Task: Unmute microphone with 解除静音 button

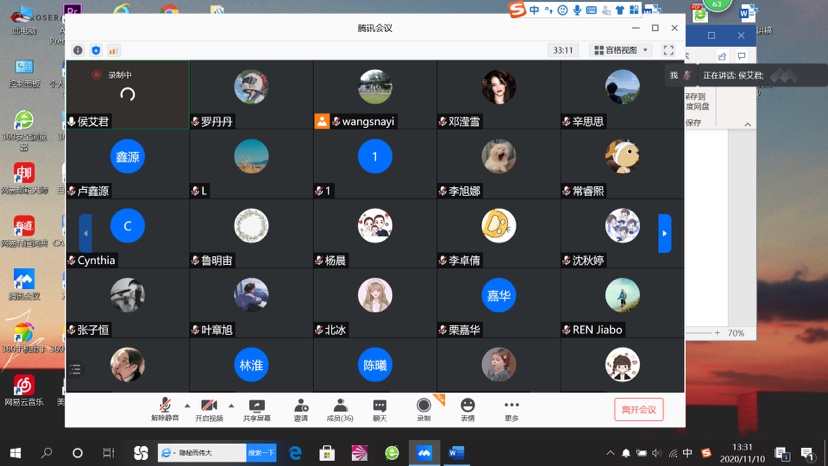Action: [x=165, y=409]
